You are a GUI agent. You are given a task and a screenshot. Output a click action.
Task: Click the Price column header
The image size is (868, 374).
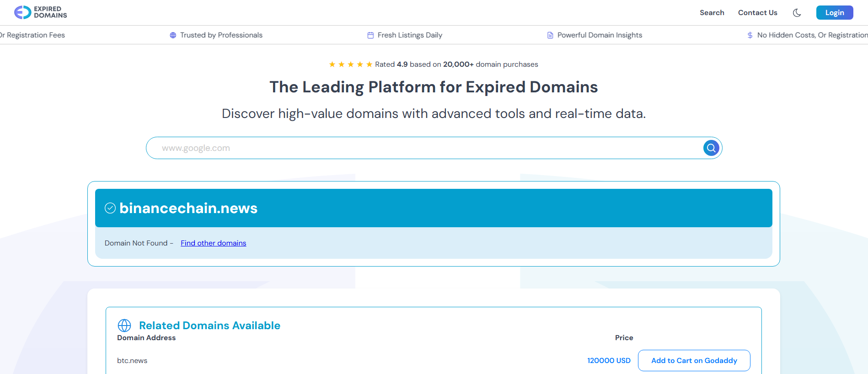pyautogui.click(x=624, y=338)
